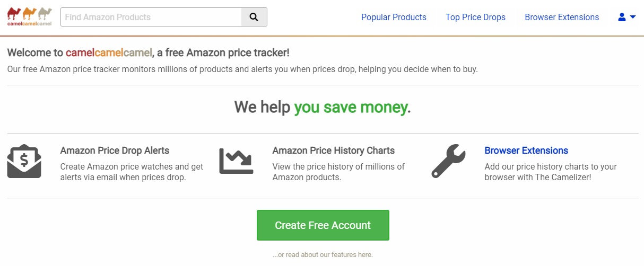Image resolution: width=644 pixels, height=266 pixels.
Task: Follow the blue Browser Extensions heading link
Action: 526,150
